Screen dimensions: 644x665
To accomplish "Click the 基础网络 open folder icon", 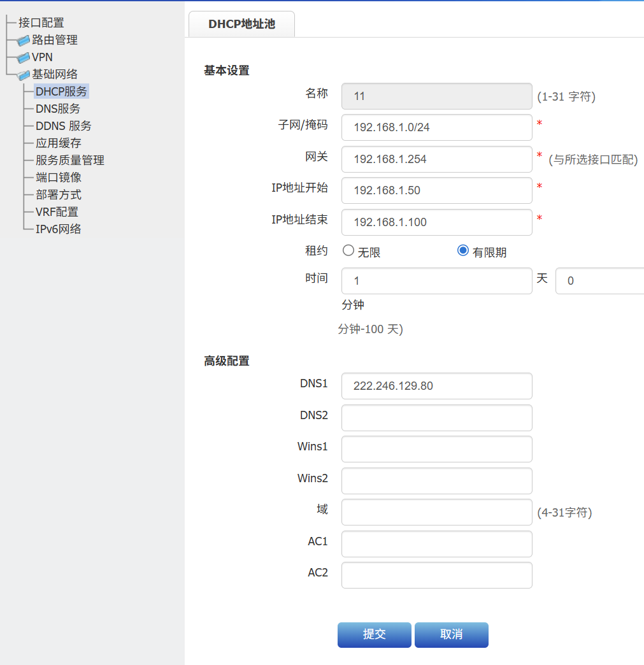I will click(24, 75).
